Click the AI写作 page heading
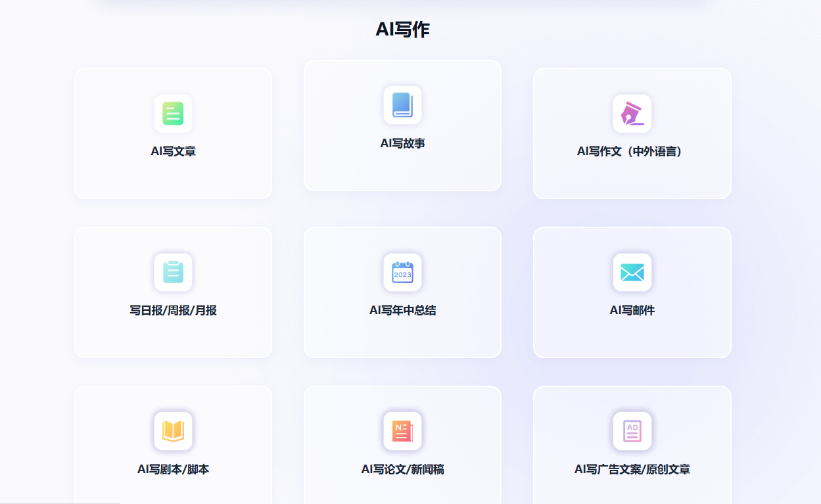This screenshot has width=821, height=504. (x=402, y=28)
